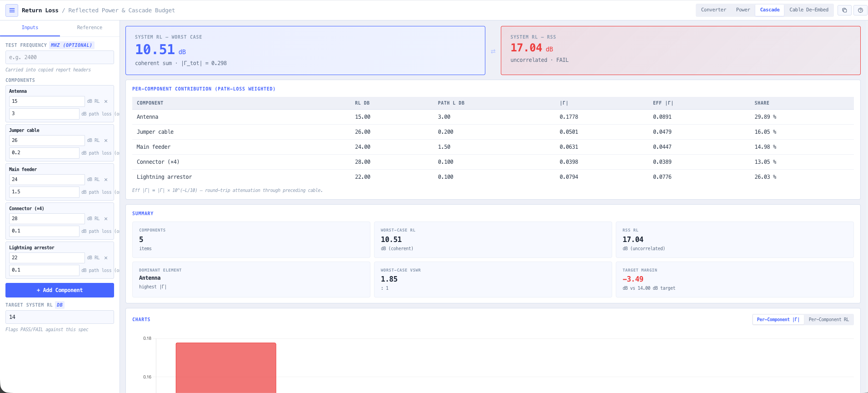Select the Inputs sidebar tab
This screenshot has height=393, width=868.
[x=30, y=28]
